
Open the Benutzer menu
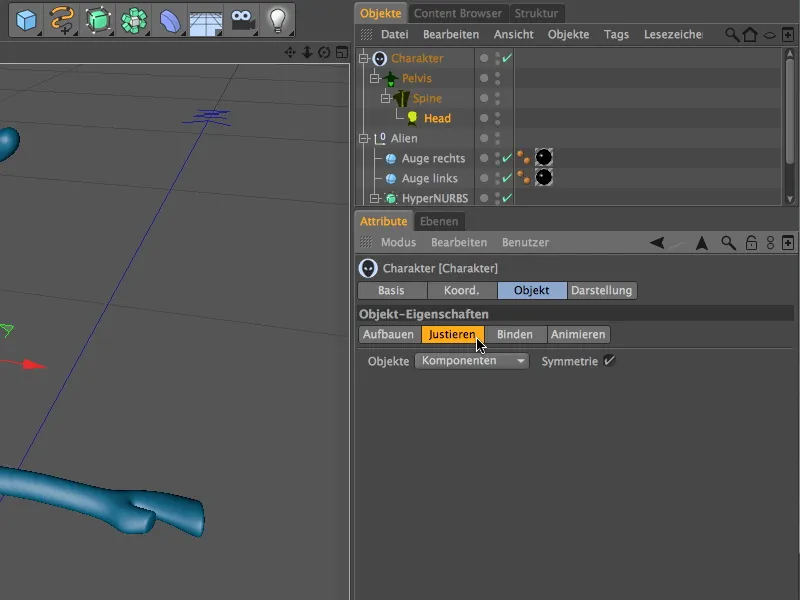pos(525,243)
